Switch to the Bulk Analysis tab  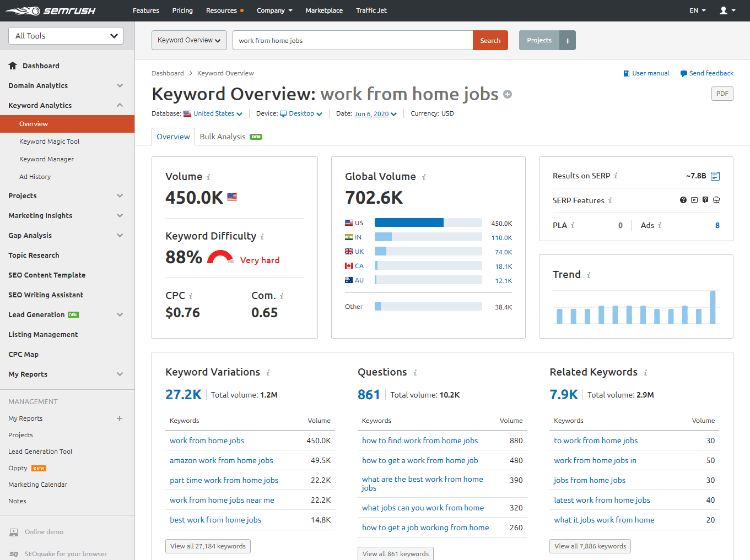(223, 137)
